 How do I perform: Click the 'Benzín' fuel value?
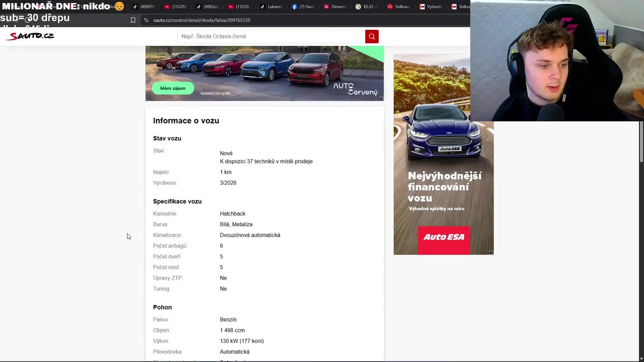coord(228,320)
